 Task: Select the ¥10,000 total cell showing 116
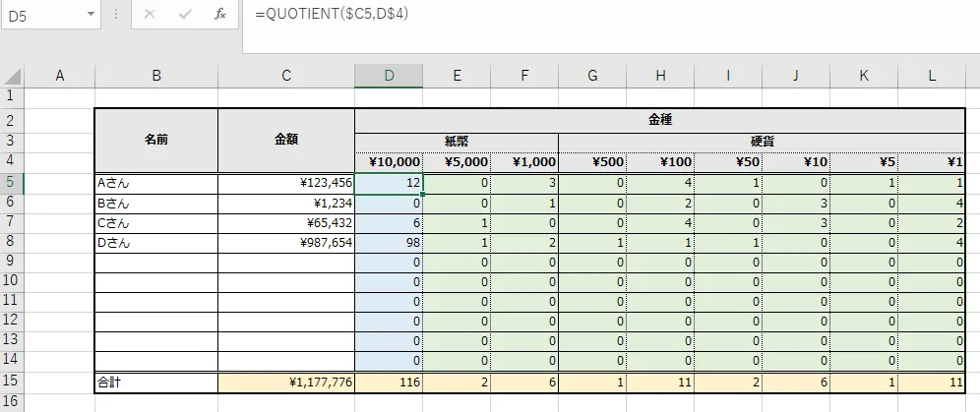(x=389, y=383)
